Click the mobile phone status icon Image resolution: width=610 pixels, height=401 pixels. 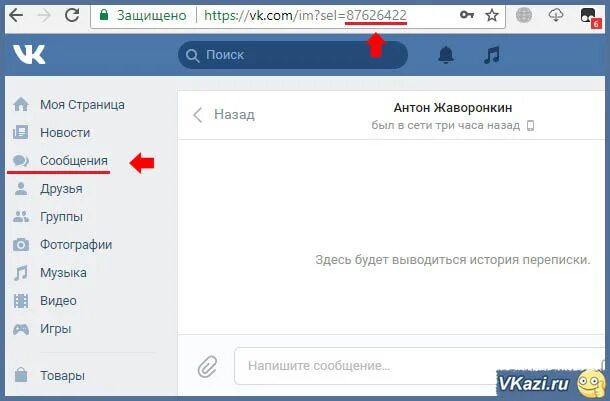coord(530,126)
